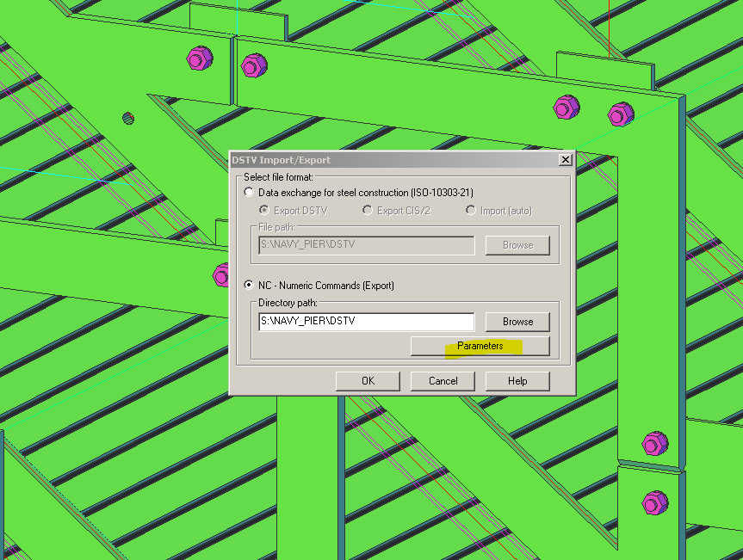The height and width of the screenshot is (560, 743).
Task: Click the Directory path input field
Action: [x=366, y=322]
